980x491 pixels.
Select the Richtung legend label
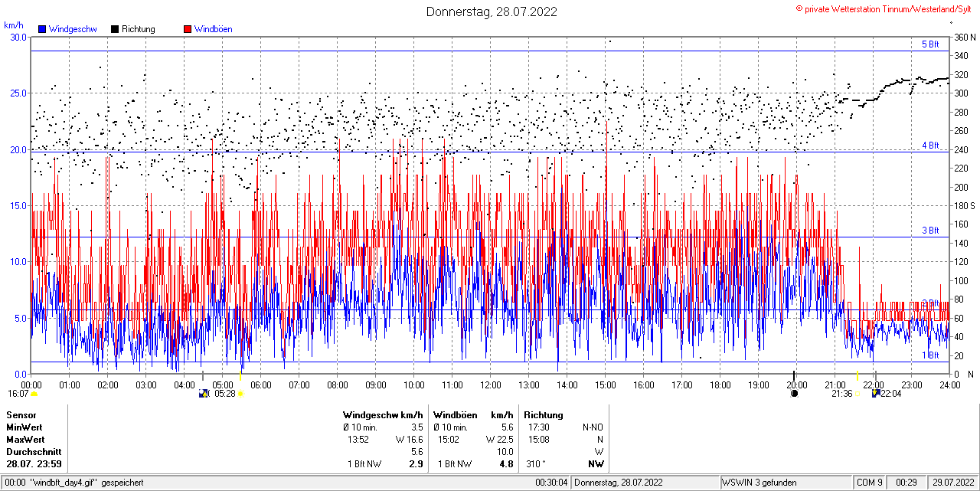pos(139,29)
